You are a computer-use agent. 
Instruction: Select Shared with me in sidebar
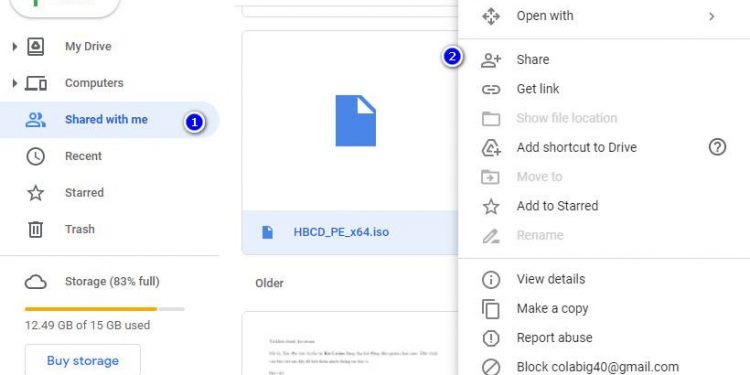coord(110,120)
